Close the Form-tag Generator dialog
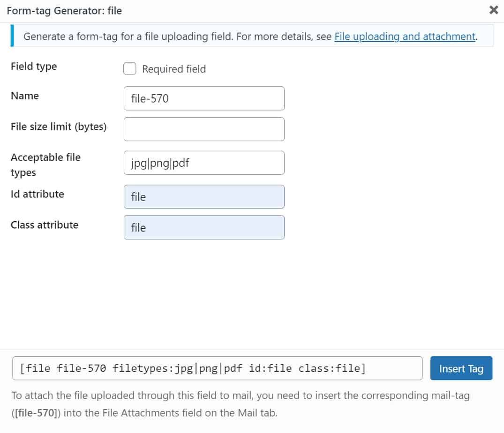 coord(493,10)
